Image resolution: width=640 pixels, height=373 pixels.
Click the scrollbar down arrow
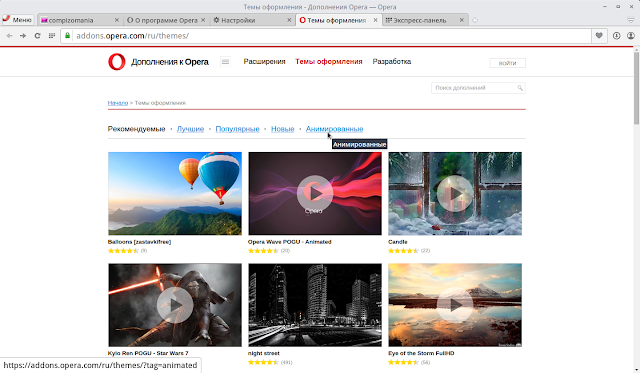[636, 370]
